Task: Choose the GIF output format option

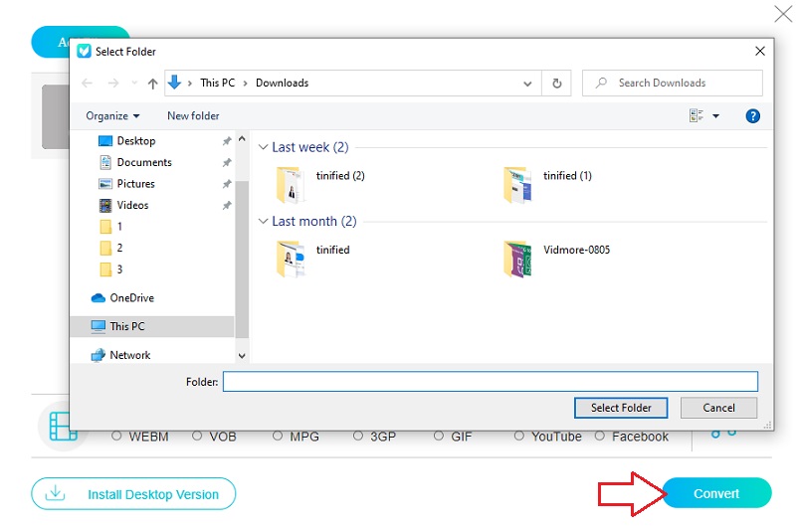Action: pos(439,436)
